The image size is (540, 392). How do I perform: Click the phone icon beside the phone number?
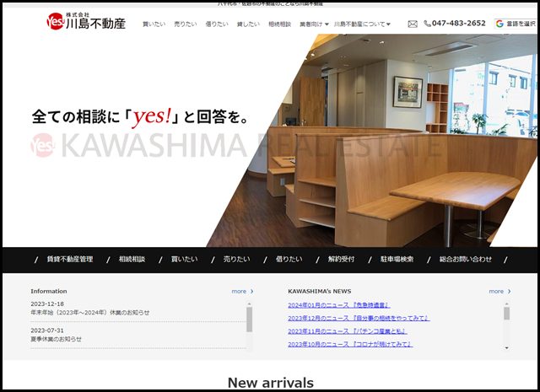pos(427,24)
